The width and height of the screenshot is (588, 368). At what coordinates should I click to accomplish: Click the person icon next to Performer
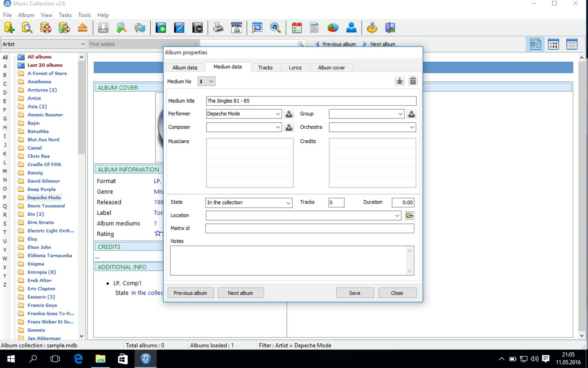(x=289, y=114)
